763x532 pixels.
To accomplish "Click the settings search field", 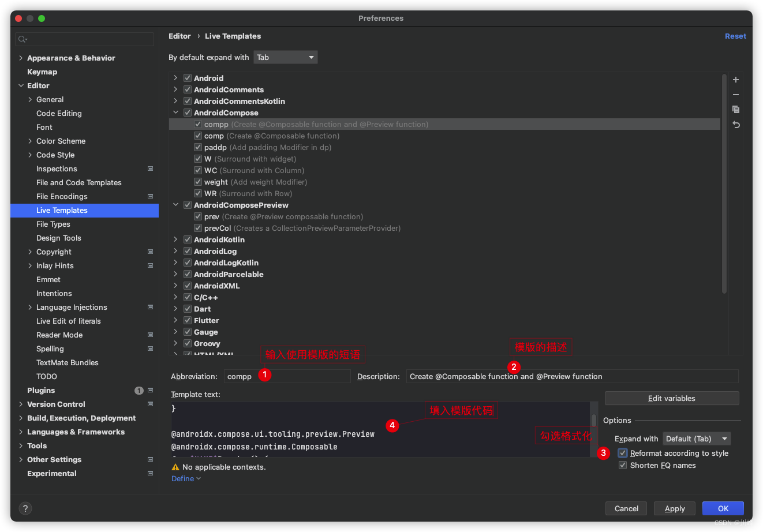I will [x=85, y=39].
